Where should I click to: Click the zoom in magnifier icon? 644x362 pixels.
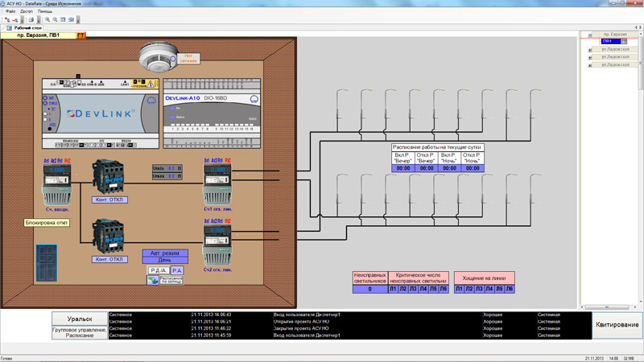47,19
